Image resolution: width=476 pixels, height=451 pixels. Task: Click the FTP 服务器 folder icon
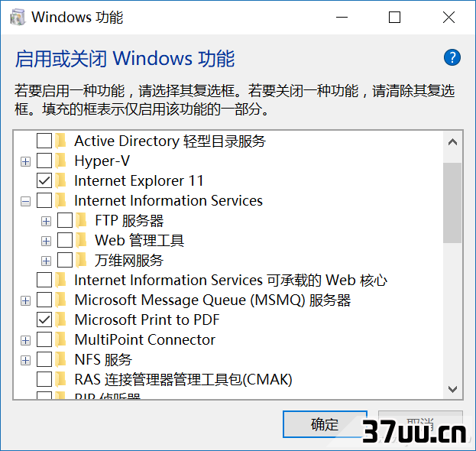coord(81,220)
